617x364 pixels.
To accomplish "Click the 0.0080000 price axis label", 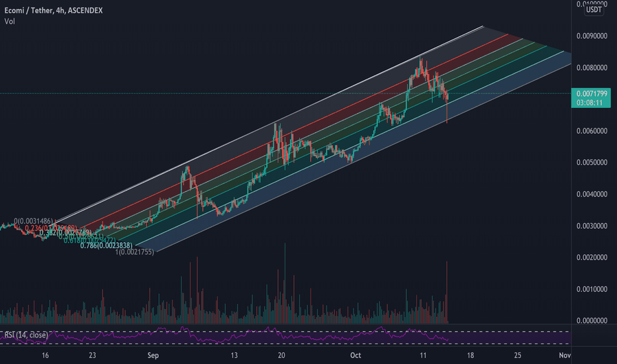I will (x=591, y=68).
